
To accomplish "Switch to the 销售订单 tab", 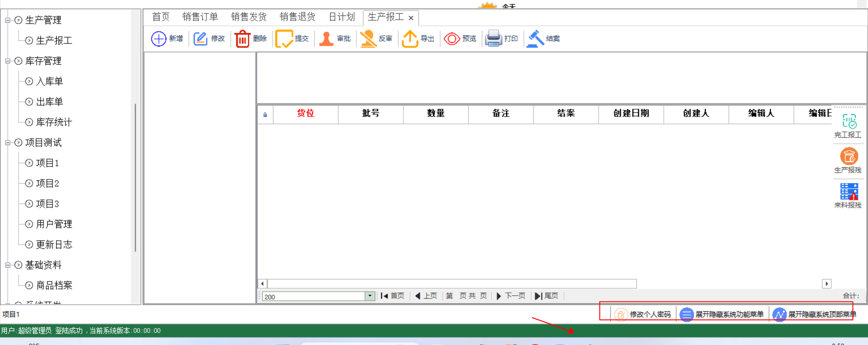I will 200,17.
